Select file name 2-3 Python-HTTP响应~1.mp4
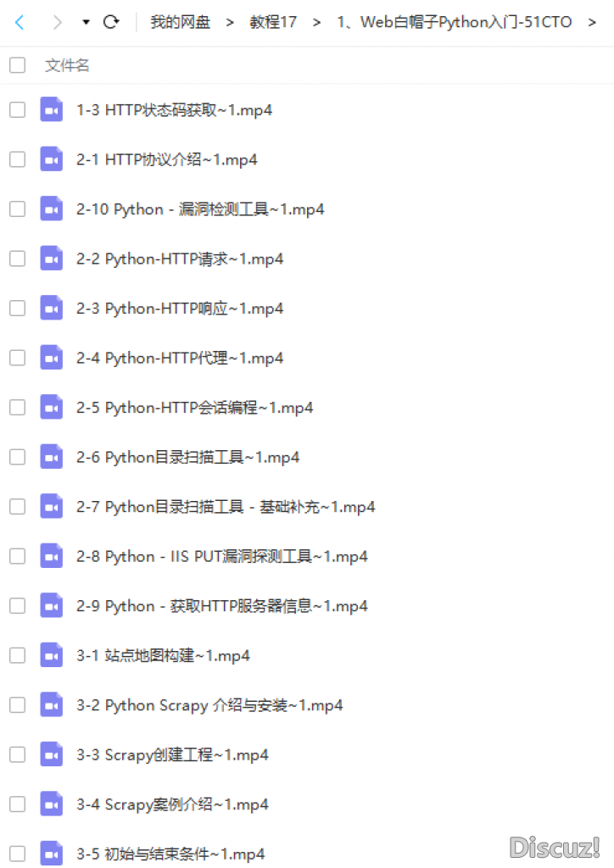Image resolution: width=614 pixels, height=868 pixels. [x=180, y=309]
